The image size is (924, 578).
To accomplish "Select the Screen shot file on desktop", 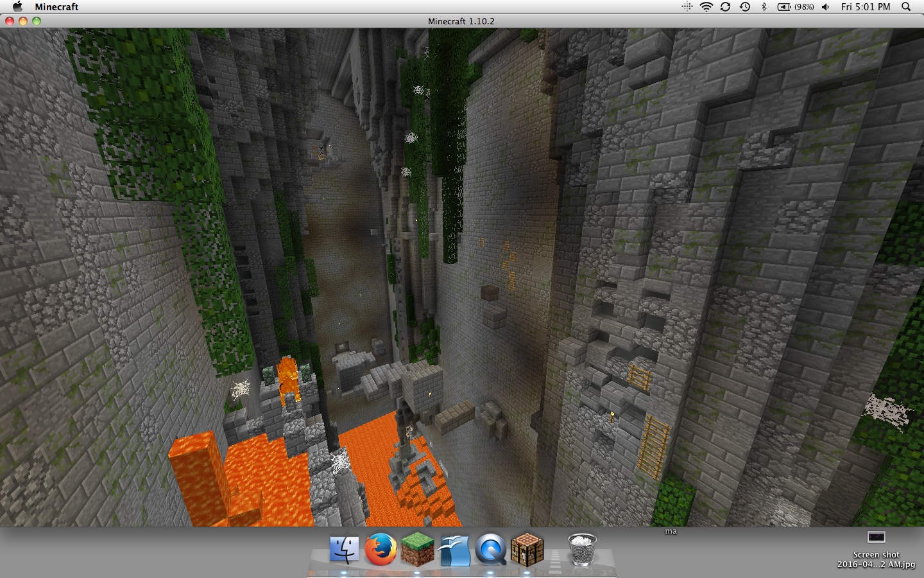I will 876,550.
